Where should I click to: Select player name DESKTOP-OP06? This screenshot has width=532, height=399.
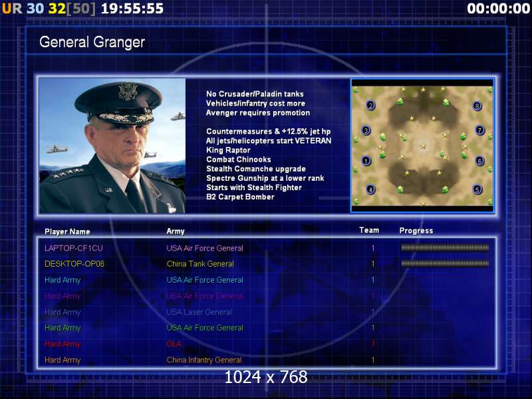74,263
